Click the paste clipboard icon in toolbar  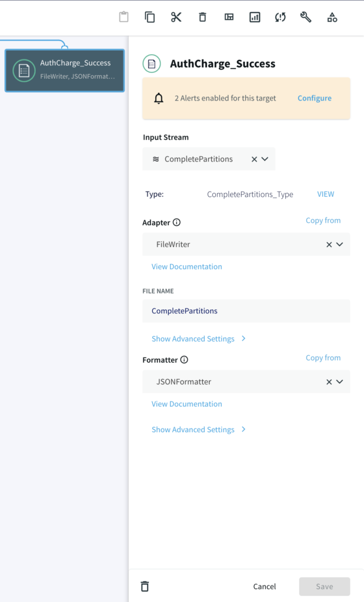(x=123, y=17)
